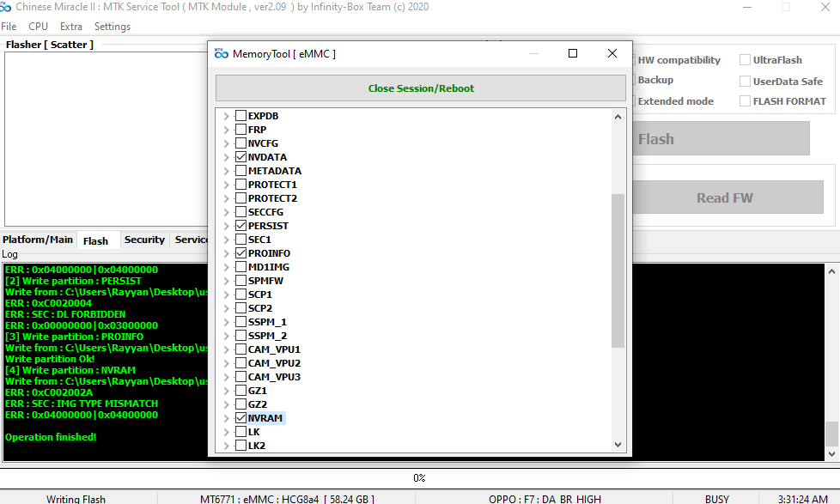Enable the FLASH FORMAT checkbox
The height and width of the screenshot is (504, 840).
[x=745, y=101]
